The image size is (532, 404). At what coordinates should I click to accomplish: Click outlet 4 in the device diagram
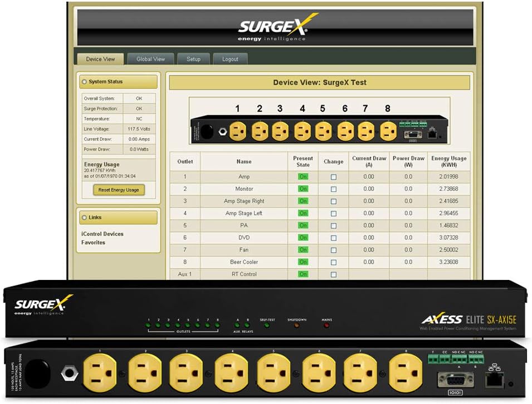click(302, 131)
